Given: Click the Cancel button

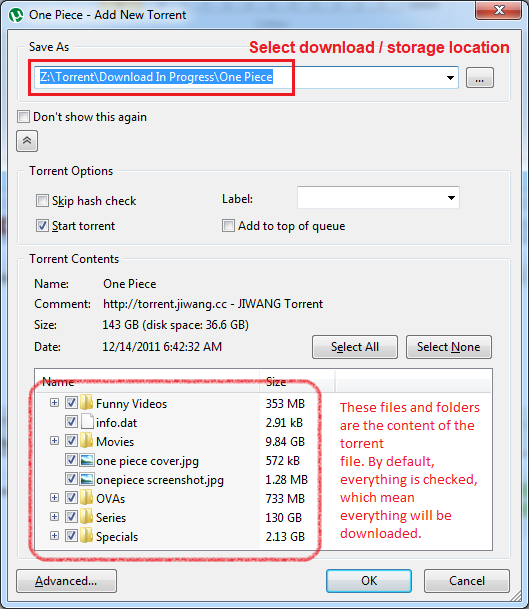Looking at the screenshot, I should click(x=466, y=581).
